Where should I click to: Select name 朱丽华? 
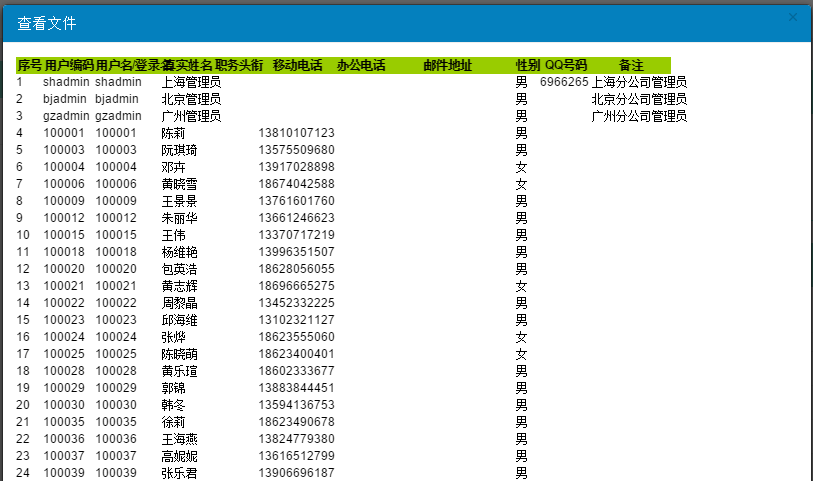(x=179, y=218)
